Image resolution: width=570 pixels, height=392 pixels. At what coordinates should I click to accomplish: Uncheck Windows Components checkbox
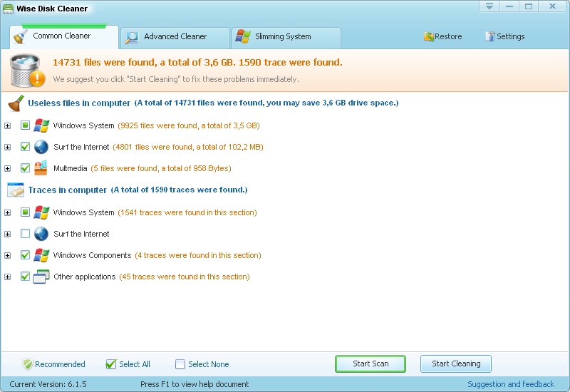(25, 255)
